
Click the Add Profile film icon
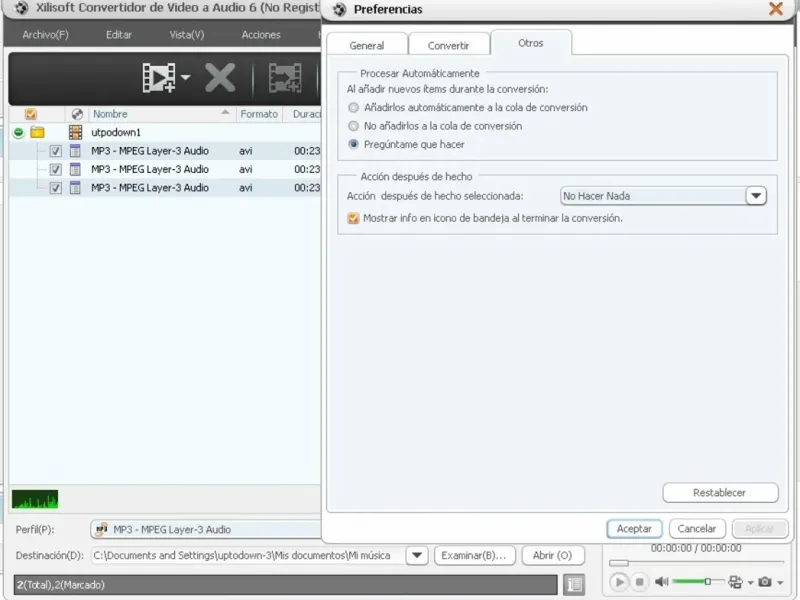(285, 78)
